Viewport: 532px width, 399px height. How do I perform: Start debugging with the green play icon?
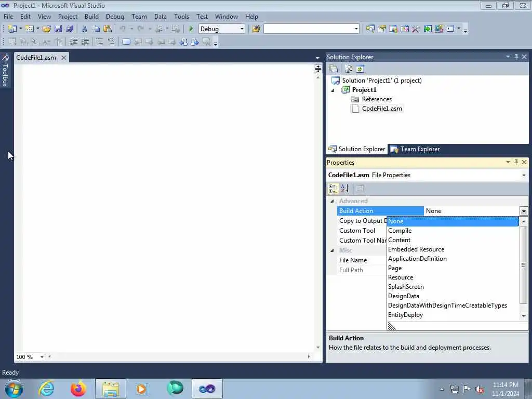pyautogui.click(x=191, y=29)
